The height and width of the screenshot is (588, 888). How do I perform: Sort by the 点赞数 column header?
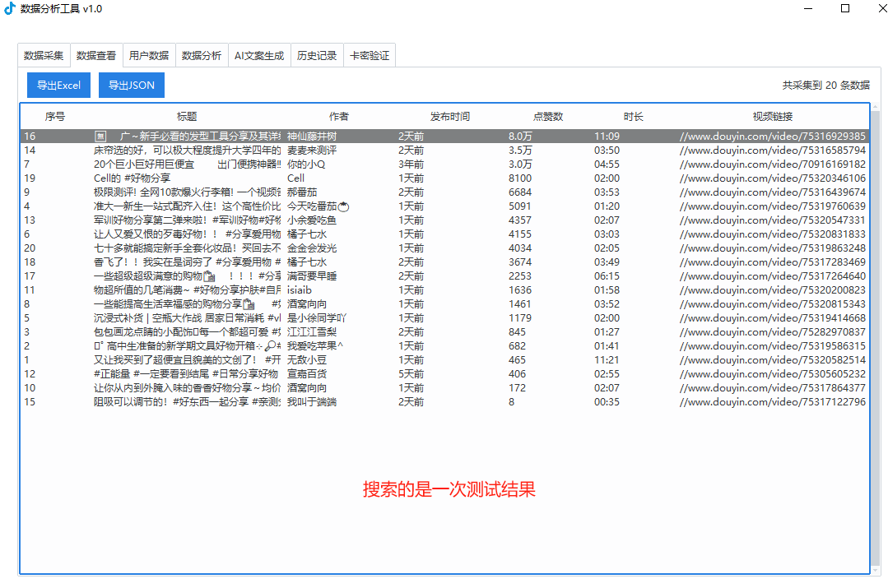click(x=548, y=117)
